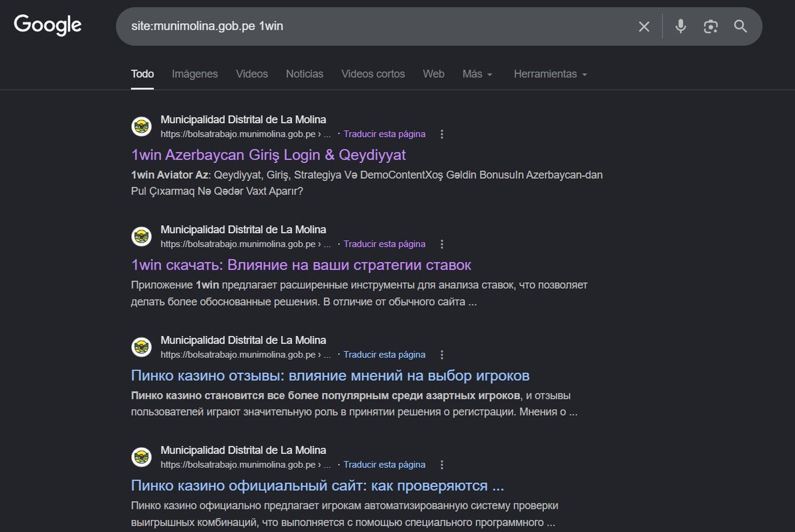Open Пинко казино отзывы result title link
Image resolution: width=795 pixels, height=532 pixels.
pyautogui.click(x=331, y=376)
